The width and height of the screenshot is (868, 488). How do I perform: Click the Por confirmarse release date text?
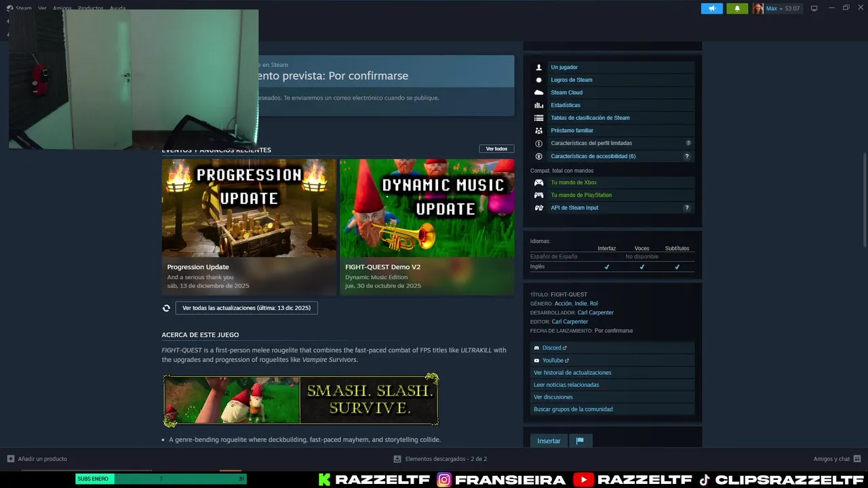[614, 331]
